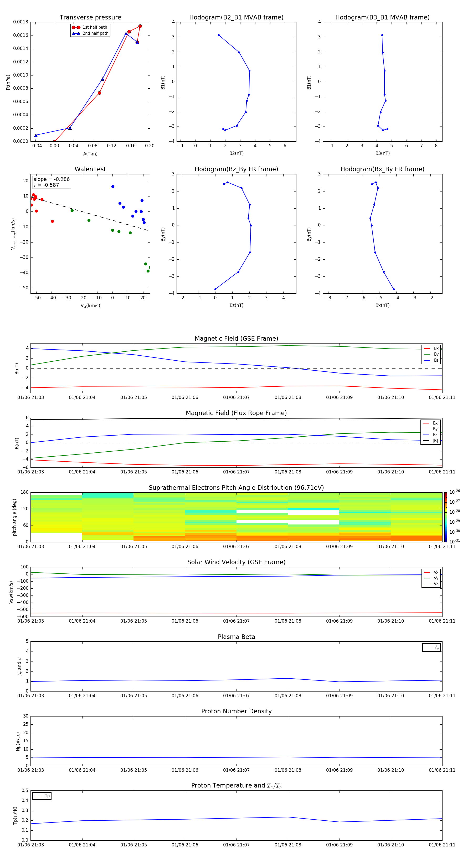Pick the By' entry in flux rope legend

click(x=431, y=429)
